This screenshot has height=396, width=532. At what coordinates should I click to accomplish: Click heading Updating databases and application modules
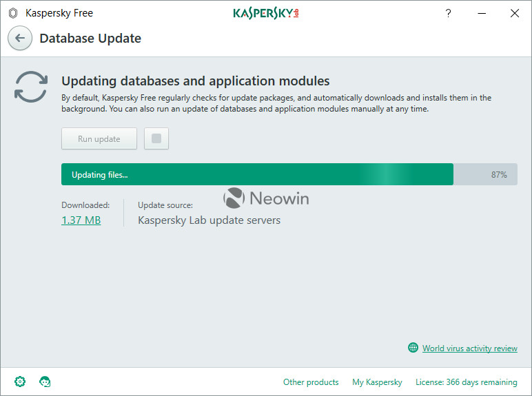(196, 81)
